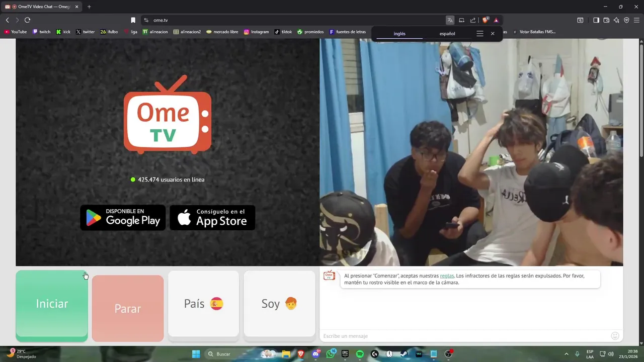Open the Instagram bookmark
Screen dimensions: 644x362
tap(257, 32)
